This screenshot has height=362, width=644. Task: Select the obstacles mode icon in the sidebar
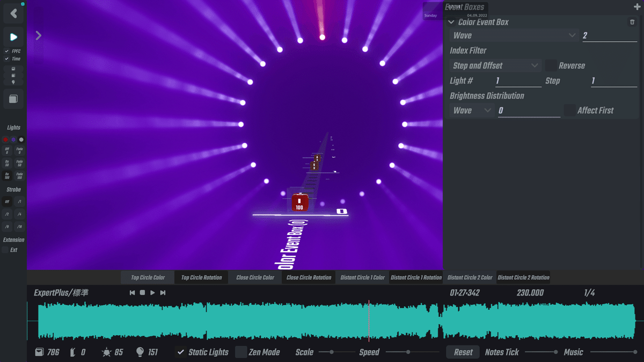(13, 76)
